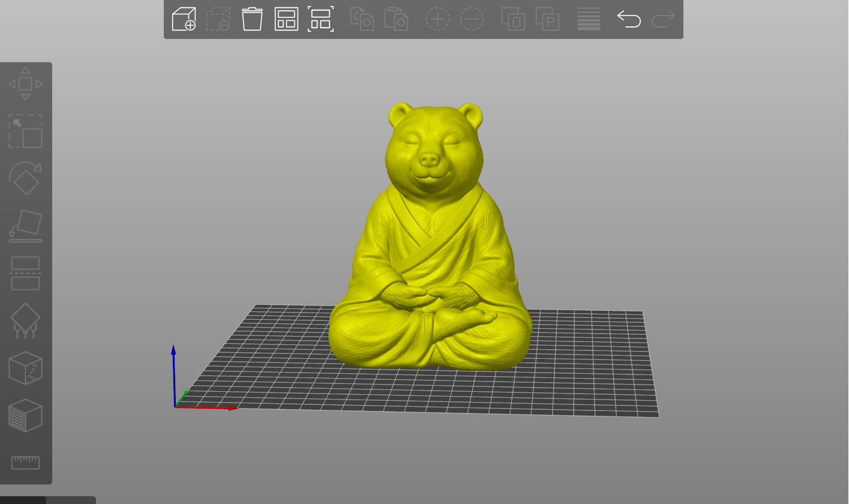Open the Cut tool
Image resolution: width=849 pixels, height=504 pixels.
pos(25,273)
